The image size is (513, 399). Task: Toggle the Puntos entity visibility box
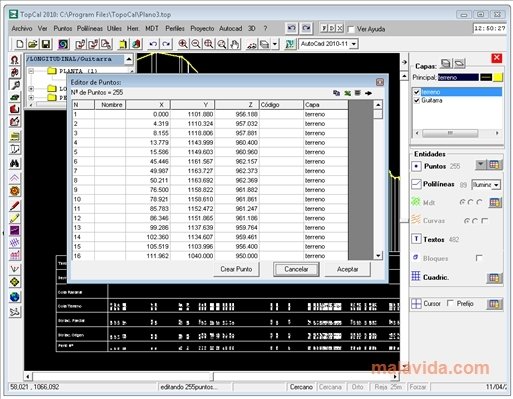416,166
